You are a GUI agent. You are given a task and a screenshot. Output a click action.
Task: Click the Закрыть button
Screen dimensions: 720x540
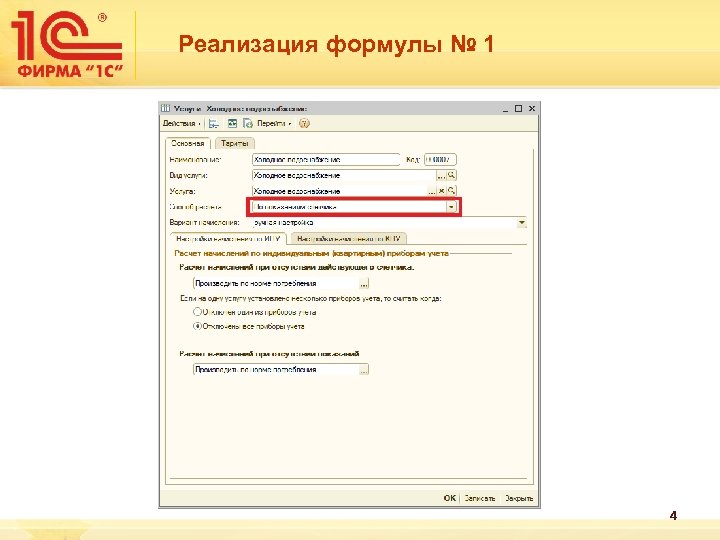[x=519, y=498]
